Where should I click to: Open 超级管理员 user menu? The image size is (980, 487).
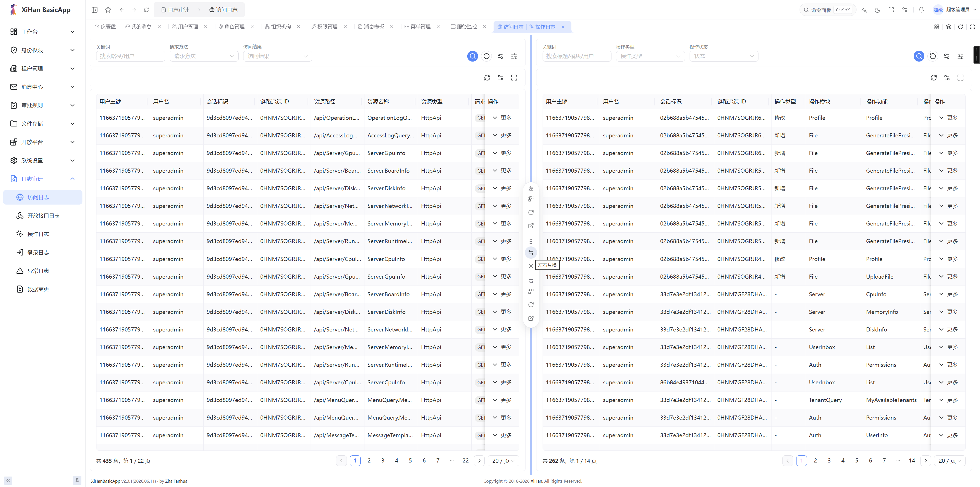coord(955,10)
